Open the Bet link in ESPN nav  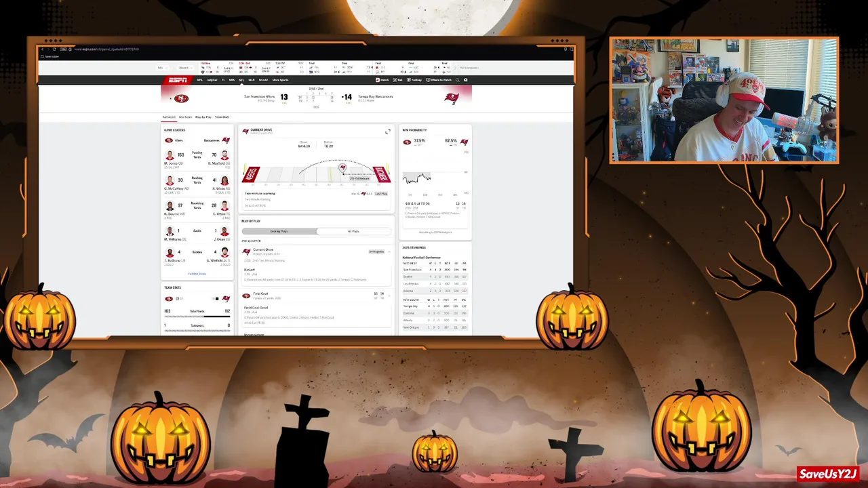pos(398,80)
